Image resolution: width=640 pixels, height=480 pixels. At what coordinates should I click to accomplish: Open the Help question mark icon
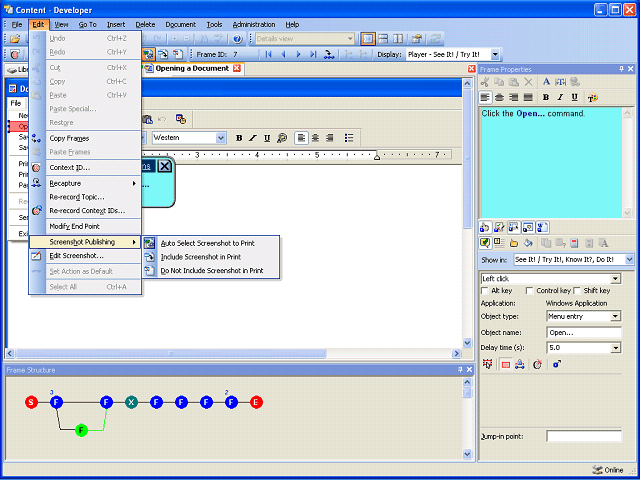coord(238,39)
